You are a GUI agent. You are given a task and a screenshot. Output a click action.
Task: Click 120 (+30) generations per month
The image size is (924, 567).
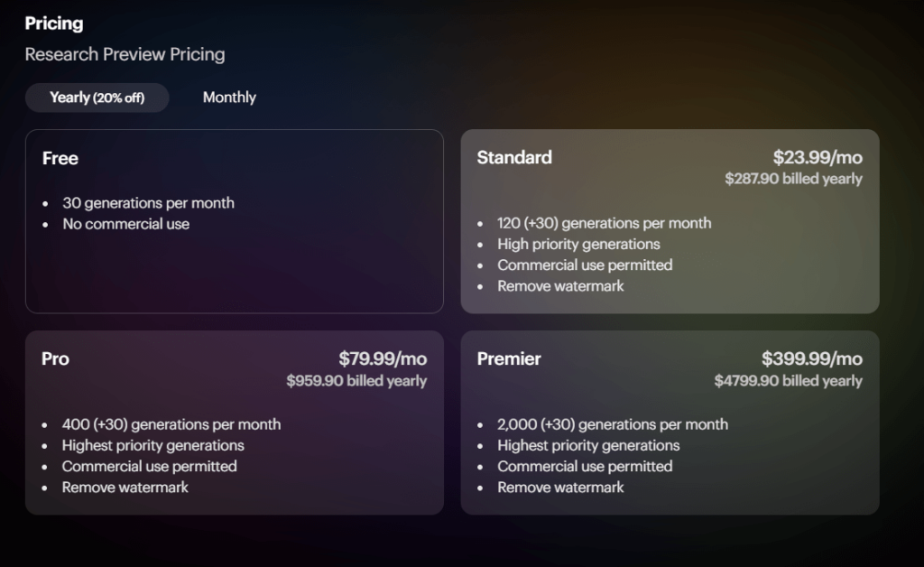click(x=604, y=223)
